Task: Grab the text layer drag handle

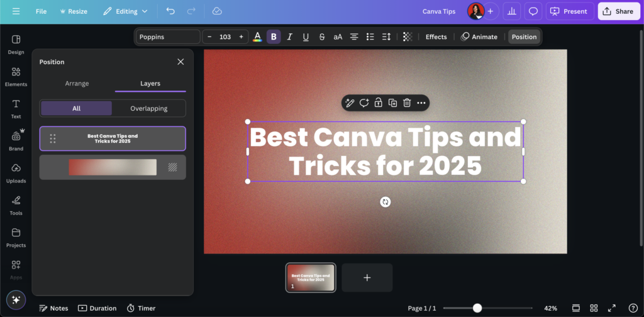Action: tap(53, 139)
